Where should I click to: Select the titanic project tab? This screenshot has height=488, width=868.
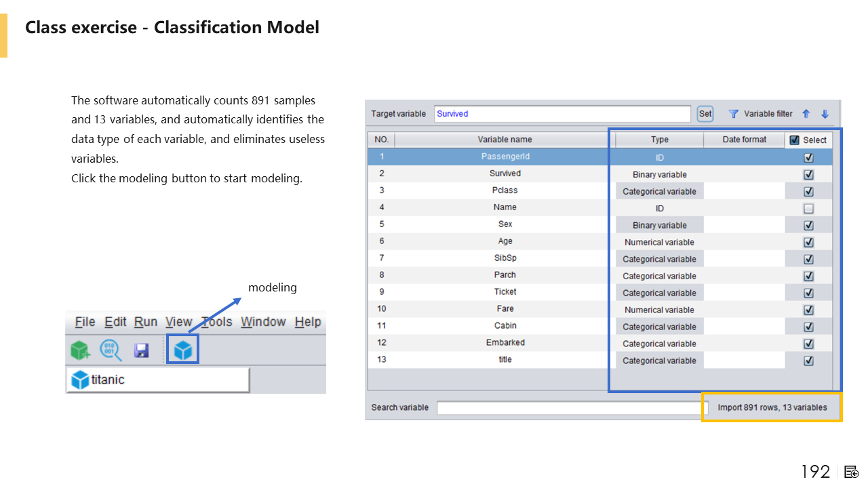pos(158,380)
